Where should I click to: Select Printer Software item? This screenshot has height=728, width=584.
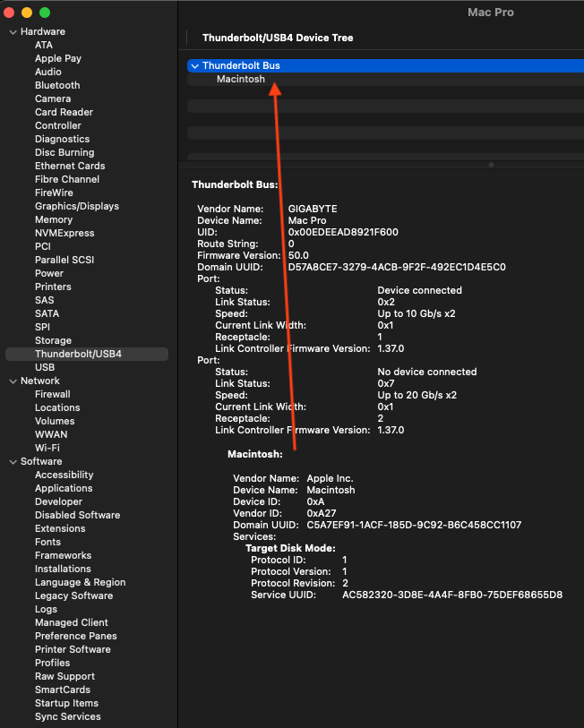[x=73, y=650]
